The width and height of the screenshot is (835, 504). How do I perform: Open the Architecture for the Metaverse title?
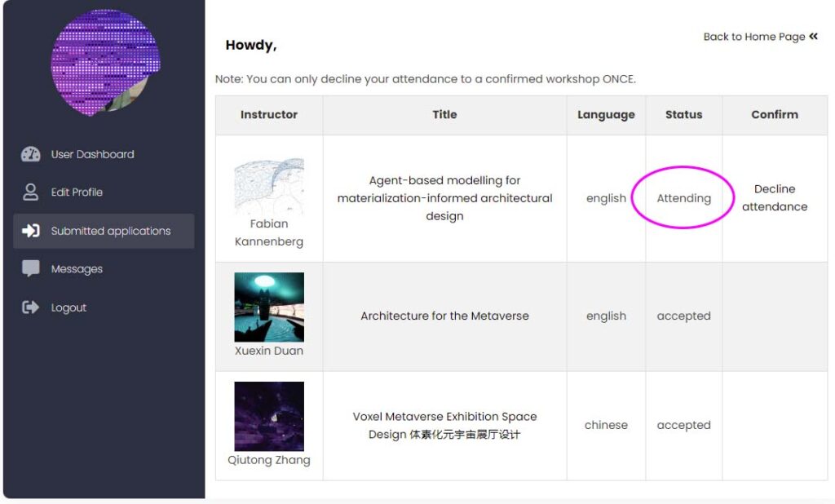(x=444, y=316)
